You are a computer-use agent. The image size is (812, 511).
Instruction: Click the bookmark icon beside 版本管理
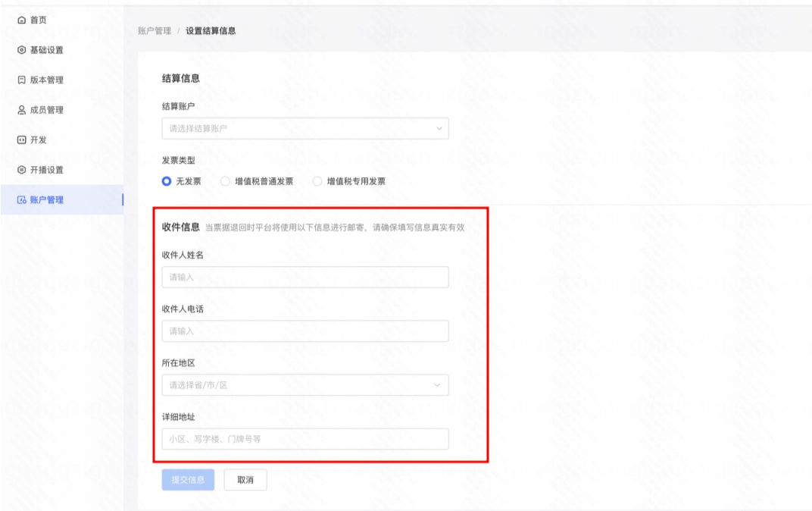click(21, 80)
